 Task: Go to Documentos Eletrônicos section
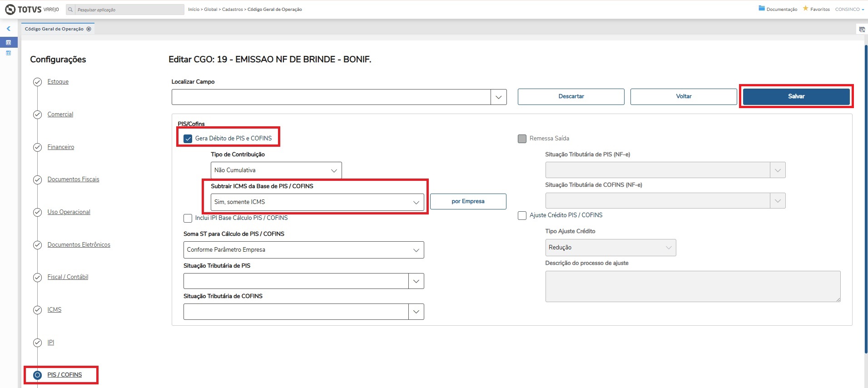[x=79, y=245]
